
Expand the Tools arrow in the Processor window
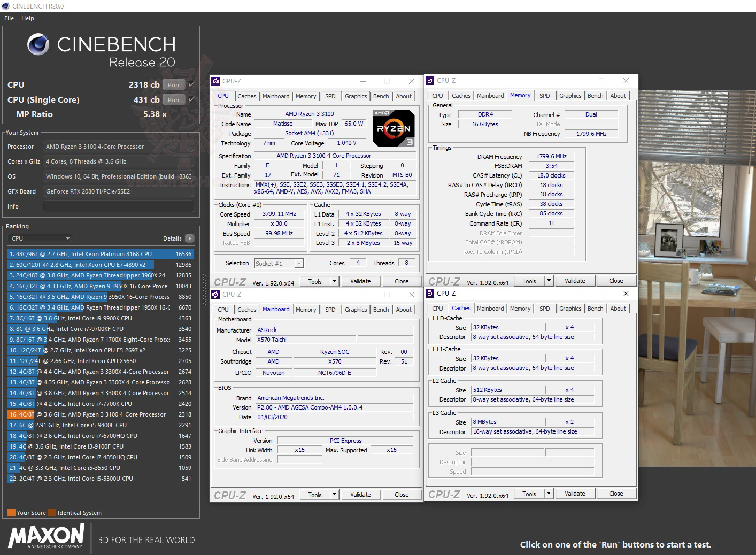click(x=334, y=281)
